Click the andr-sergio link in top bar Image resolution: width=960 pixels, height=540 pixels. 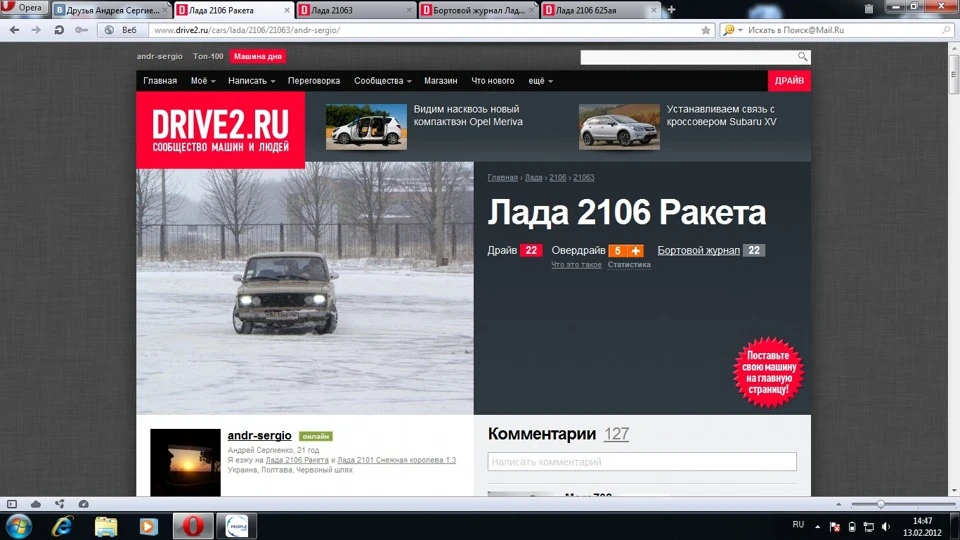coord(160,56)
